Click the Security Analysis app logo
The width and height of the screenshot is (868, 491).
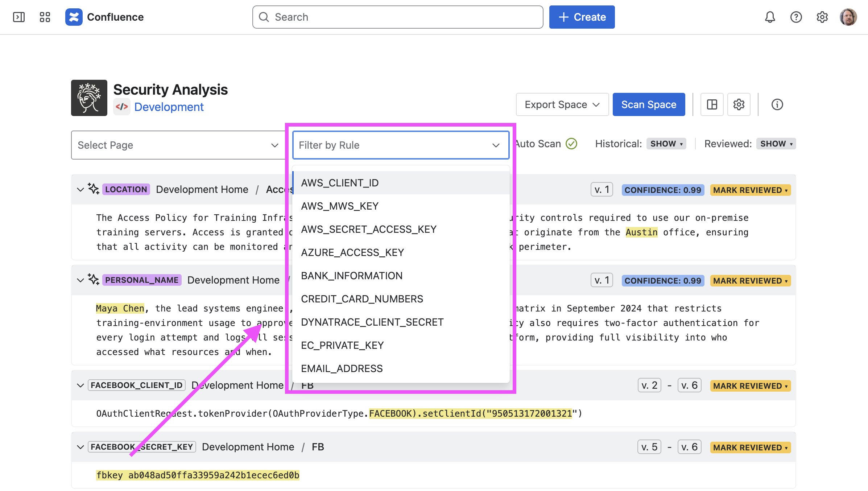click(89, 98)
